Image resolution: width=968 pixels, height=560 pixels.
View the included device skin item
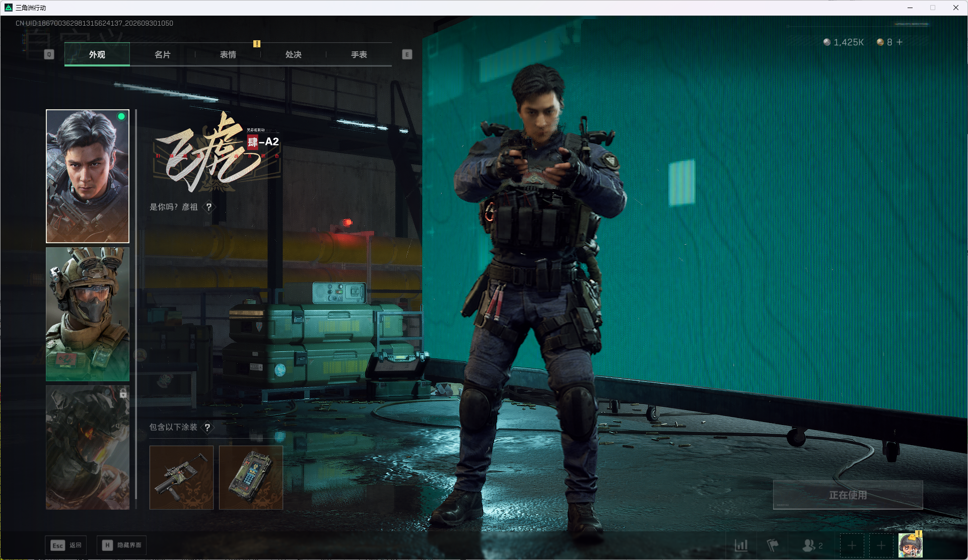coord(251,477)
